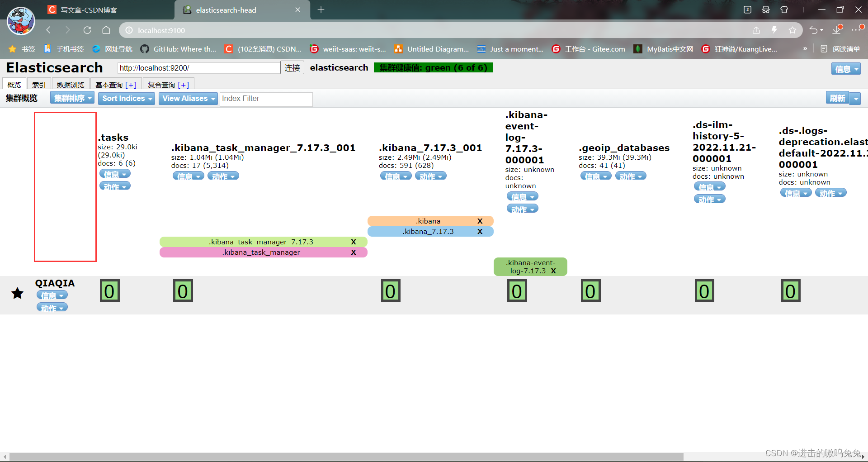868x462 pixels.
Task: Click the share icon in address bar
Action: coord(756,30)
